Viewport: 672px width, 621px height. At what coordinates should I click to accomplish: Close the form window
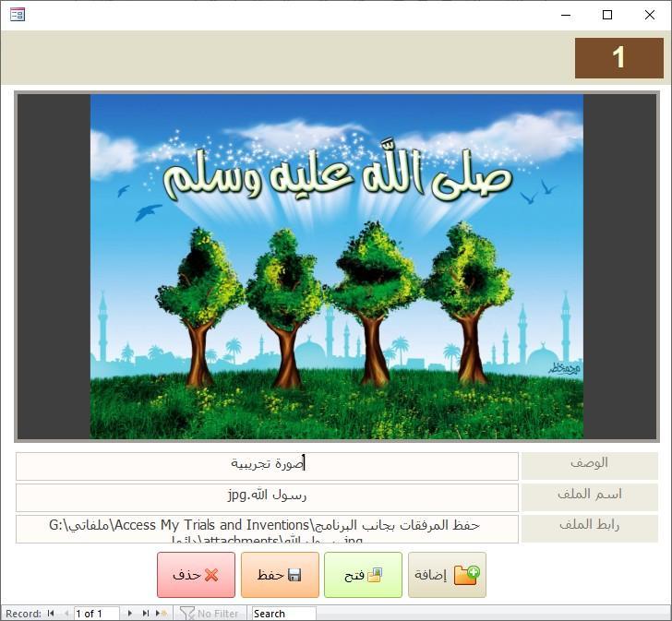point(649,15)
